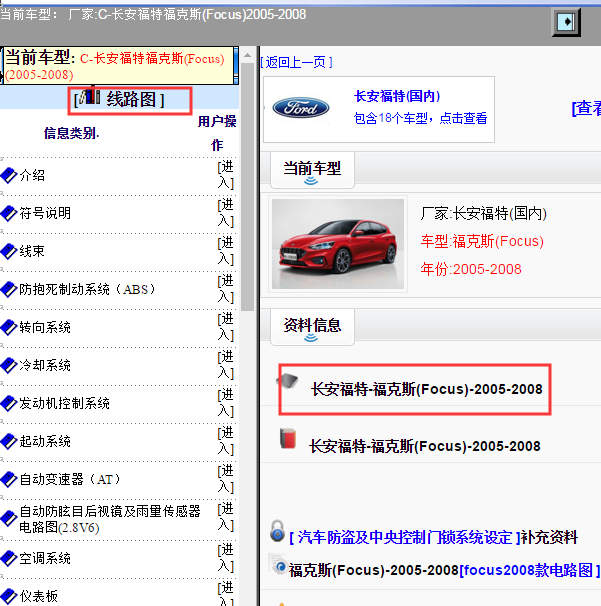Click the red Focus car thumbnail
Viewport: 601px width, 606px height.
pyautogui.click(x=338, y=244)
